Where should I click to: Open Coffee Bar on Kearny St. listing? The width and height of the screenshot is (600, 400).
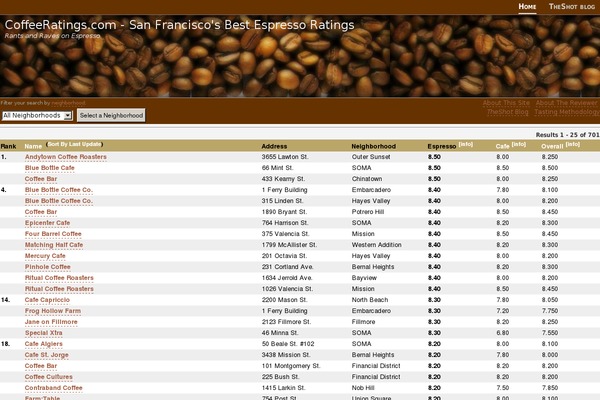click(x=41, y=179)
